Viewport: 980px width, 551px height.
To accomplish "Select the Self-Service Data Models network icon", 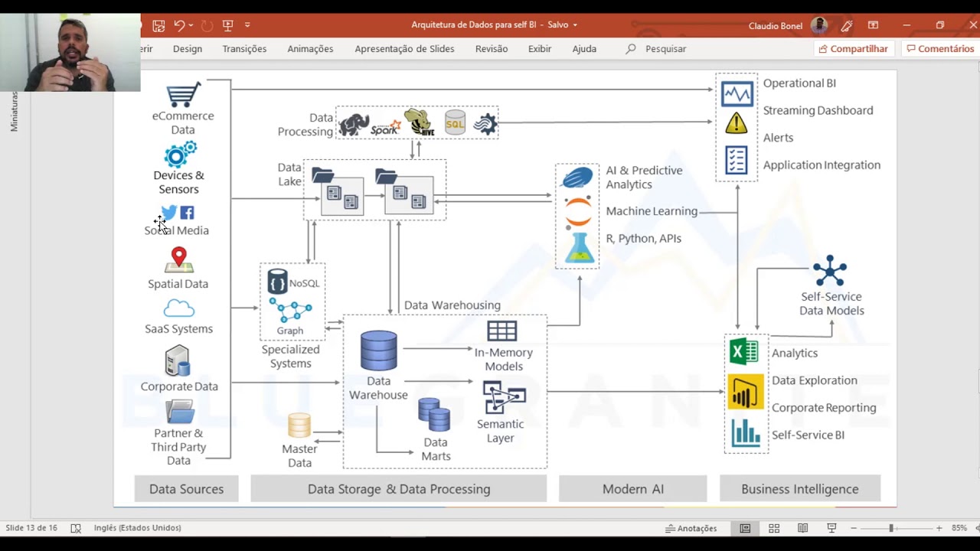I will coord(830,272).
